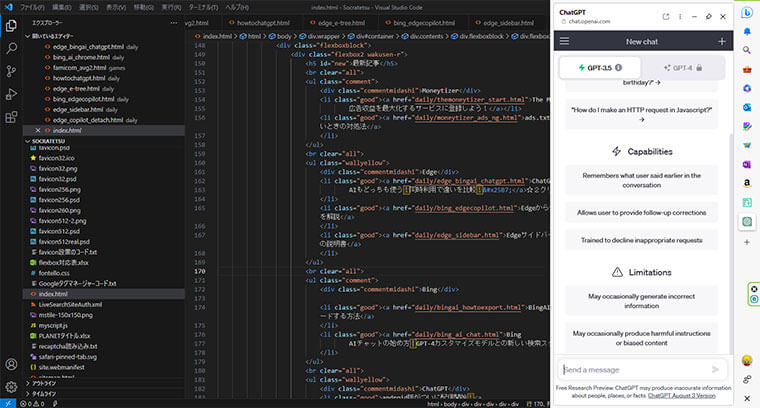Open the div#container breadcrumb dropdown

pos(371,36)
